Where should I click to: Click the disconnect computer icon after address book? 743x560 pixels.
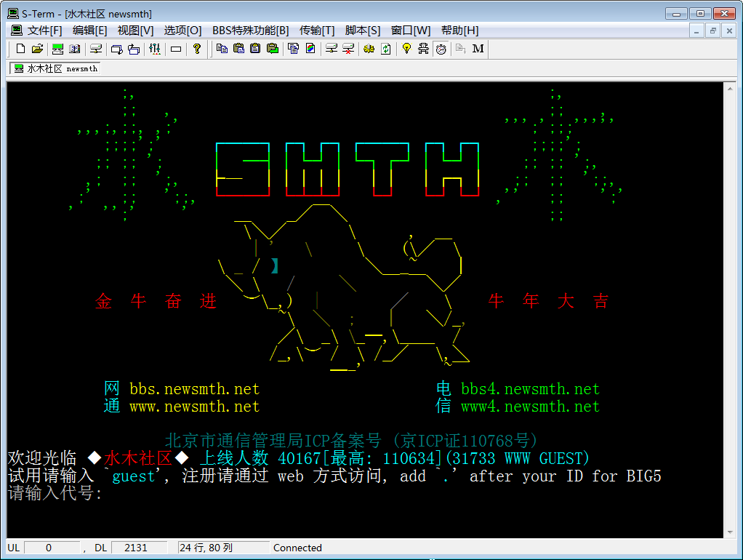(96, 49)
